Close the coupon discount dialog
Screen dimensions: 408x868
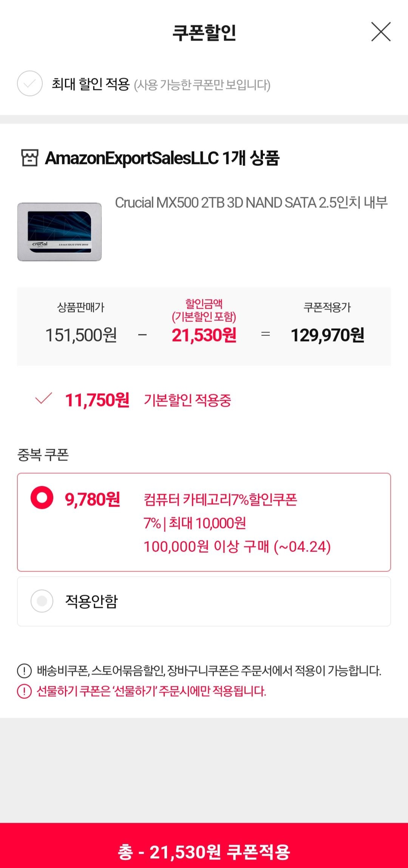(381, 32)
